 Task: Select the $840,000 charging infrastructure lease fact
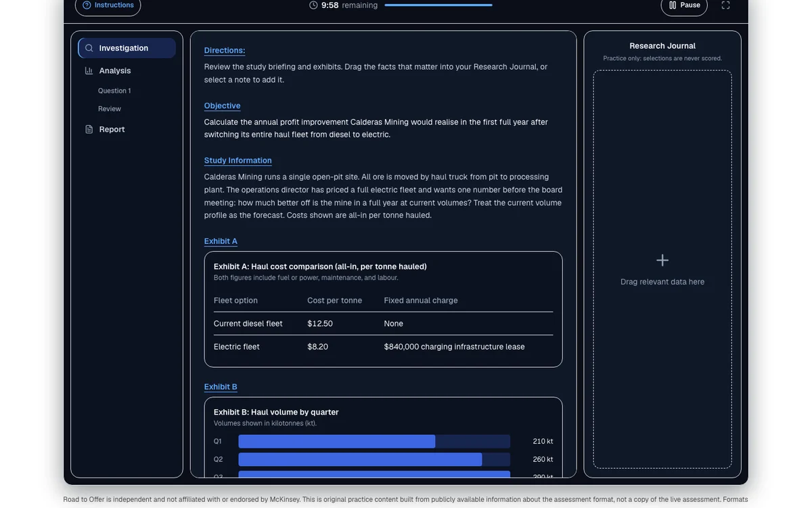coord(455,347)
